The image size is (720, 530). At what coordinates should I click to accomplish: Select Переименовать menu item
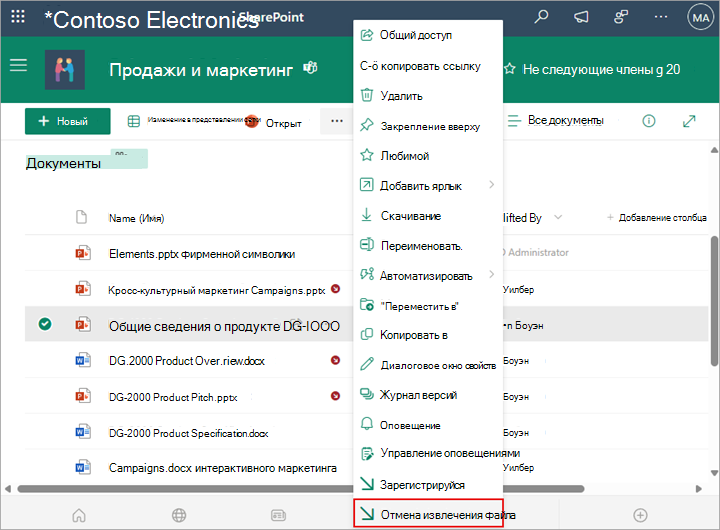point(428,246)
